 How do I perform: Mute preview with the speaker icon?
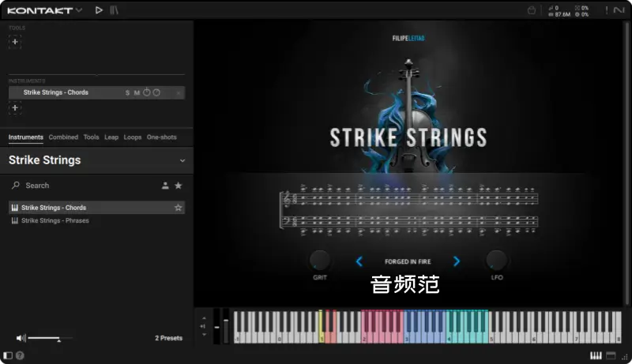21,338
